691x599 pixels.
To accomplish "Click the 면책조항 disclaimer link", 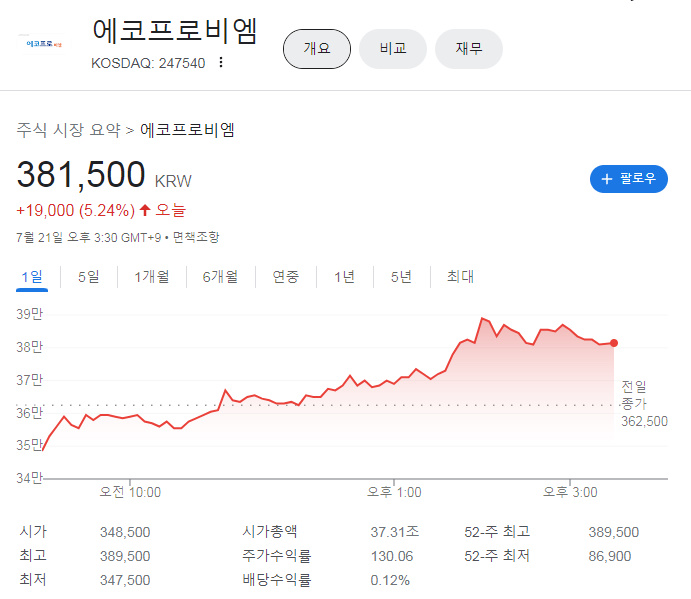I will tap(196, 238).
